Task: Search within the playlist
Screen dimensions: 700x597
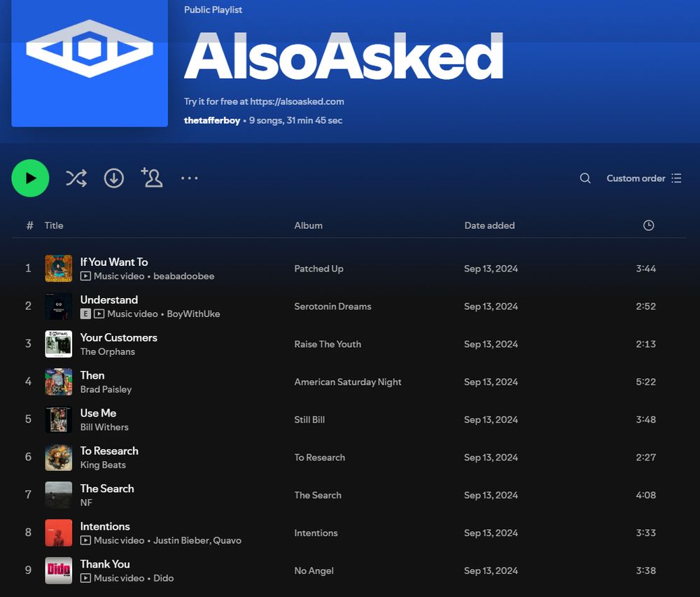Action: click(585, 178)
